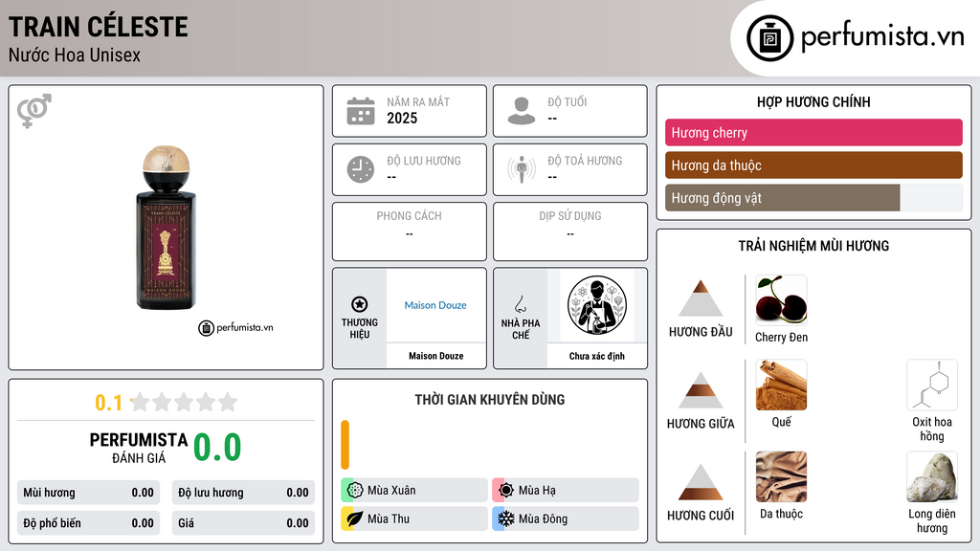Click the Mùi hương 0.00 score field

(x=88, y=493)
